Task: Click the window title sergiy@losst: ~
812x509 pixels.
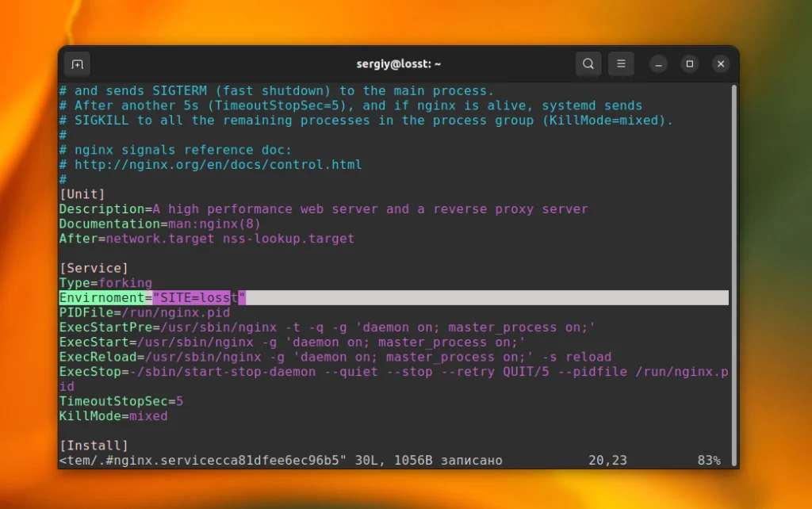Action: pos(398,64)
